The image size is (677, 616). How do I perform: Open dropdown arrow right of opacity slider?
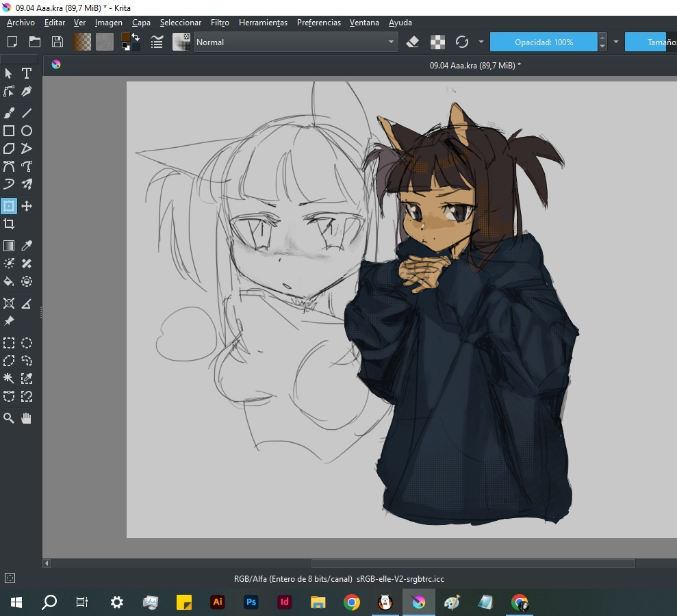coord(615,42)
